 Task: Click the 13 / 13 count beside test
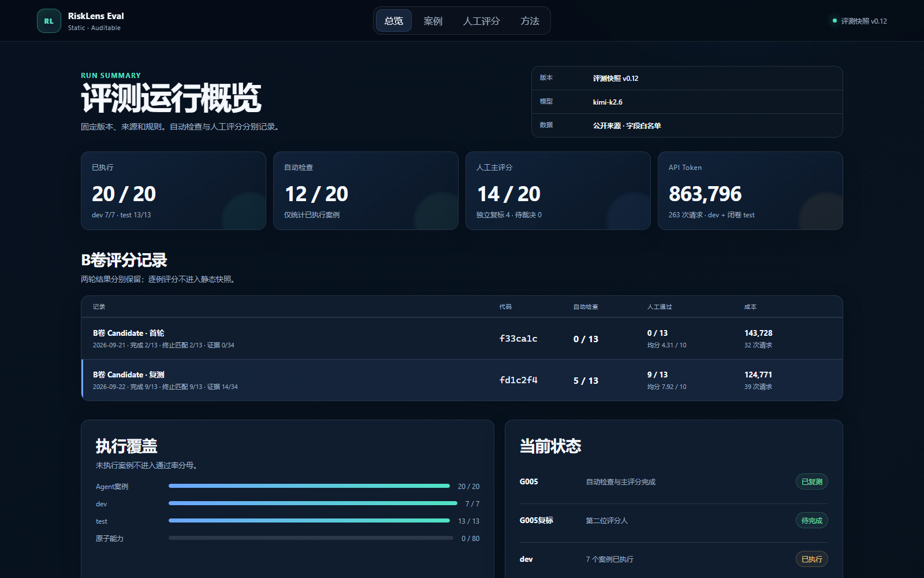pos(468,521)
